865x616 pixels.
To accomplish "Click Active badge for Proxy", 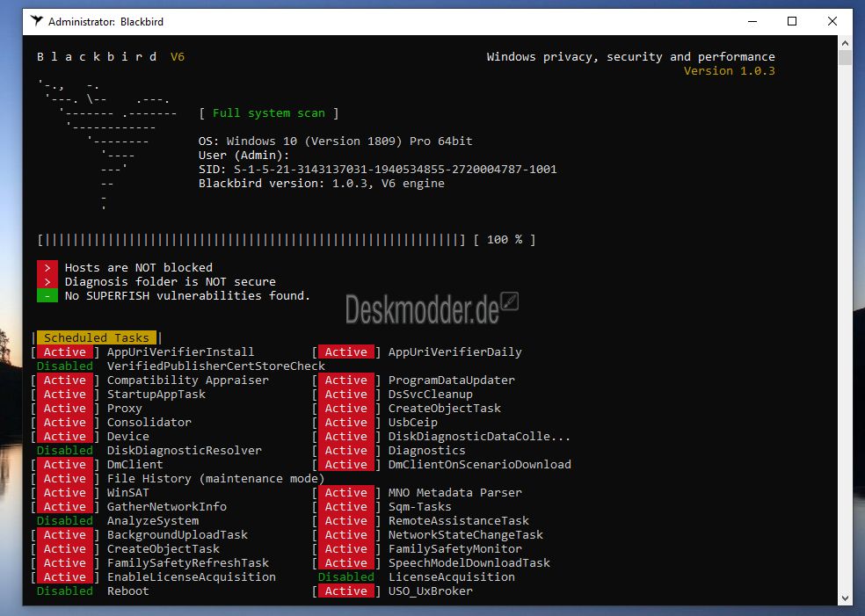I will tap(65, 408).
